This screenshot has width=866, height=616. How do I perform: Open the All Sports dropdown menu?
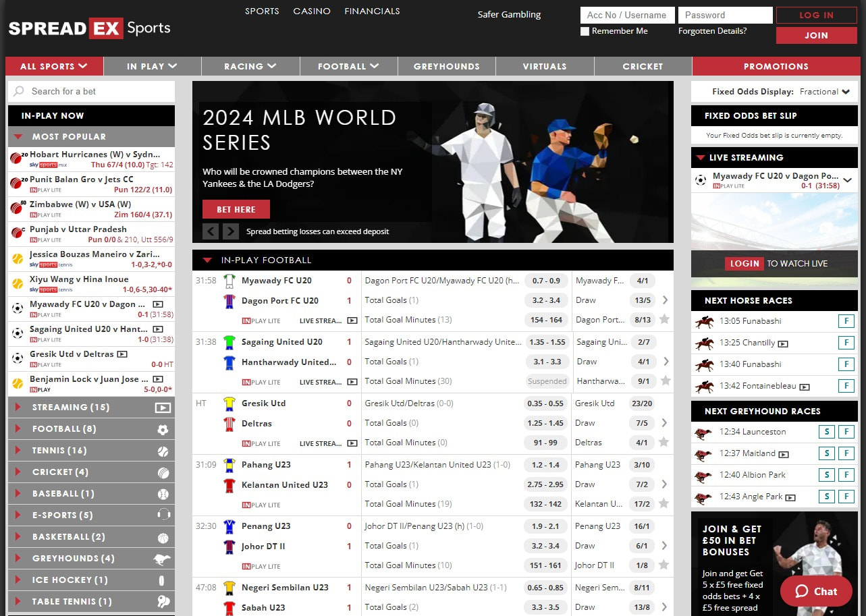pos(54,66)
